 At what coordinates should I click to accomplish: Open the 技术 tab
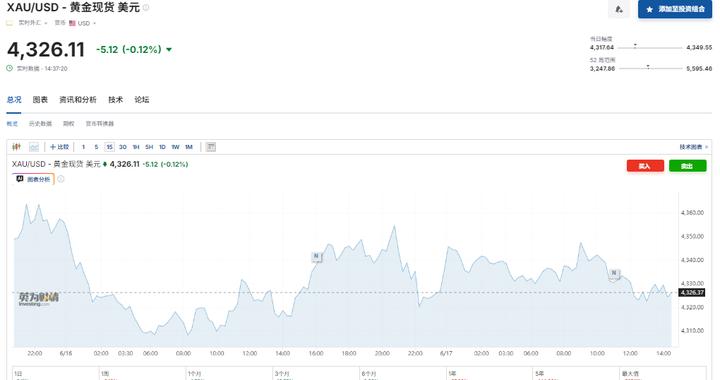click(x=115, y=100)
